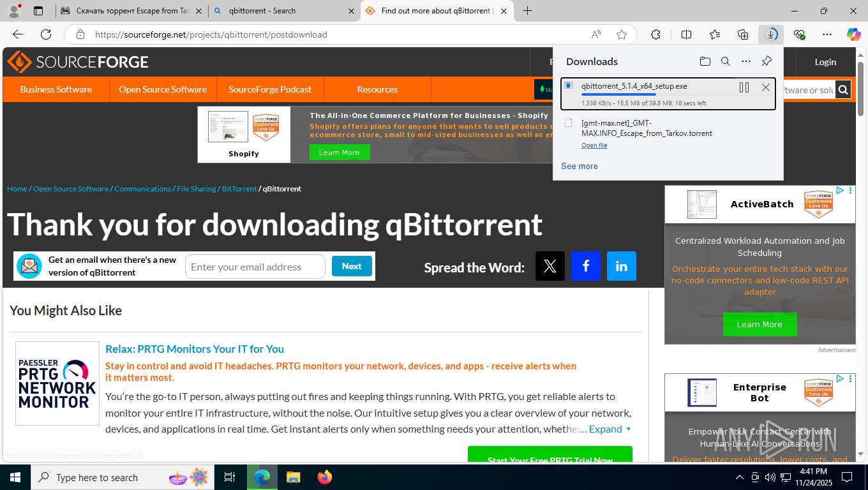
Task: Open a new browser tab
Action: point(527,11)
